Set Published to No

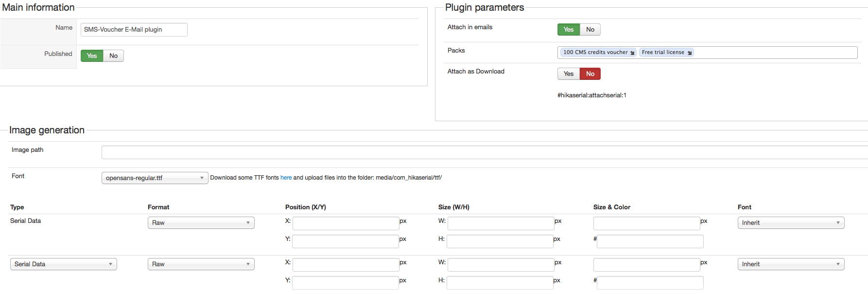[x=113, y=56]
